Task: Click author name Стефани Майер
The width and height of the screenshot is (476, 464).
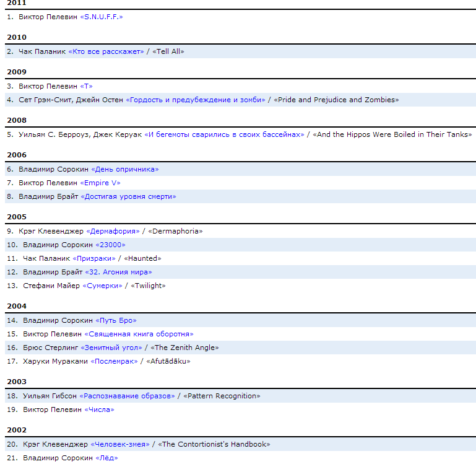Action: point(51,286)
